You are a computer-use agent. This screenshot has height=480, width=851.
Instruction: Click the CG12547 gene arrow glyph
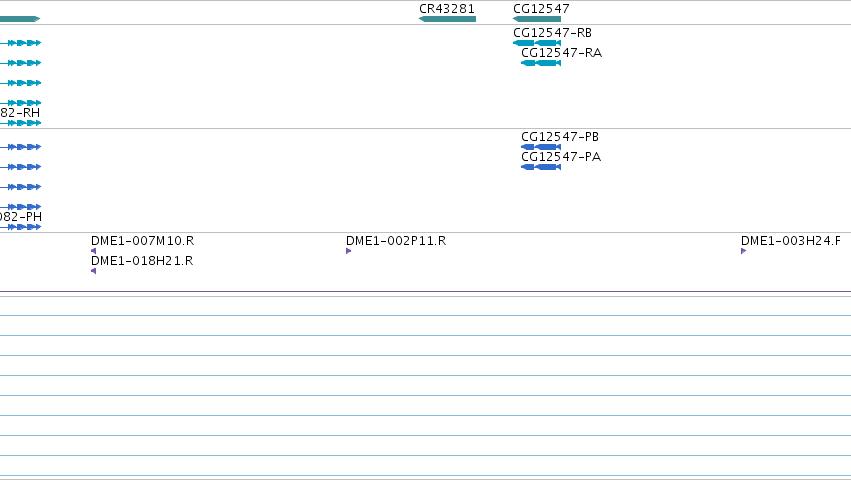tap(537, 19)
